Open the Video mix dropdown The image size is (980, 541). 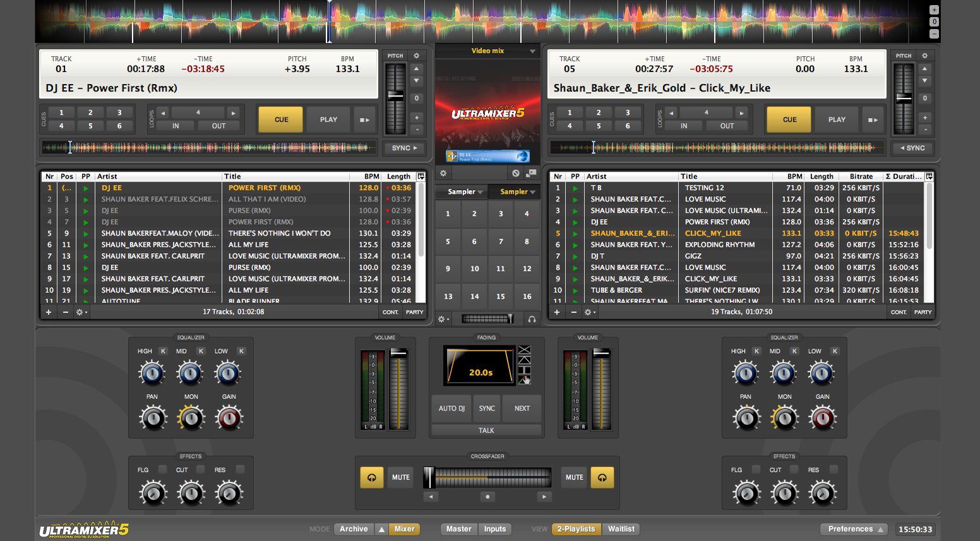[x=532, y=51]
